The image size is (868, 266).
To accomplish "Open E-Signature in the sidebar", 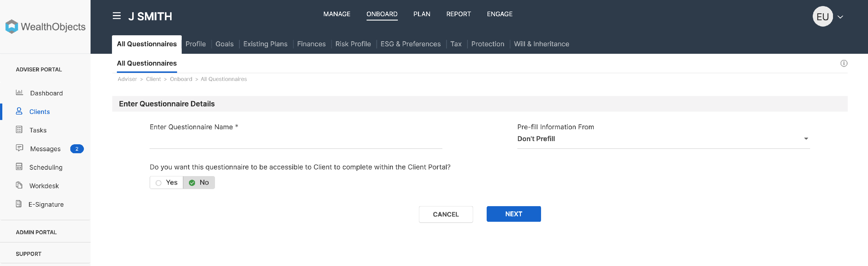I will tap(46, 204).
